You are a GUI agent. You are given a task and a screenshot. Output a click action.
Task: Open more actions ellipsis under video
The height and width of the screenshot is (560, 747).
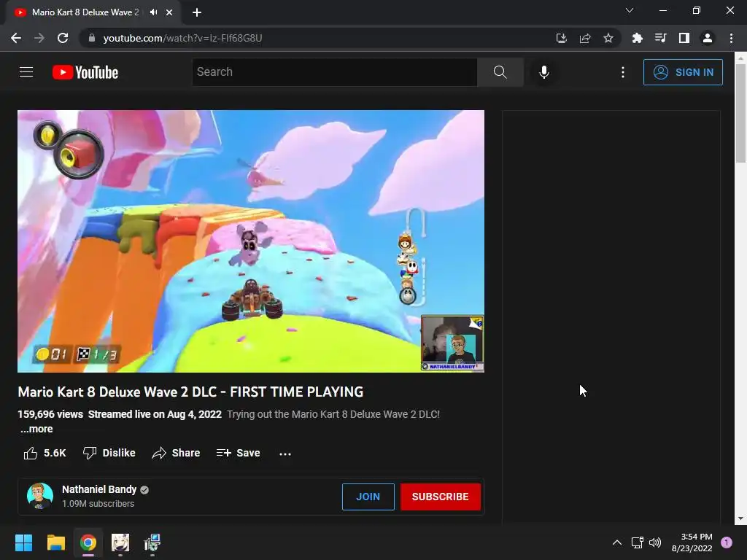(x=285, y=454)
